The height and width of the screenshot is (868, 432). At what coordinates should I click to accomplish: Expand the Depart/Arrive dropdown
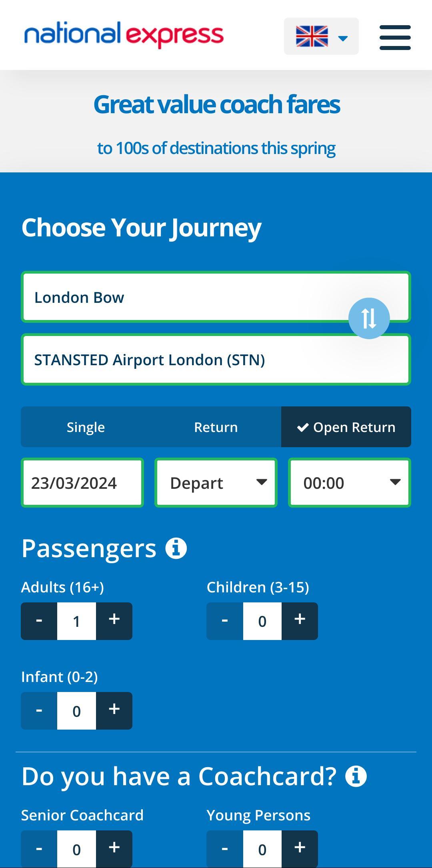pos(216,483)
